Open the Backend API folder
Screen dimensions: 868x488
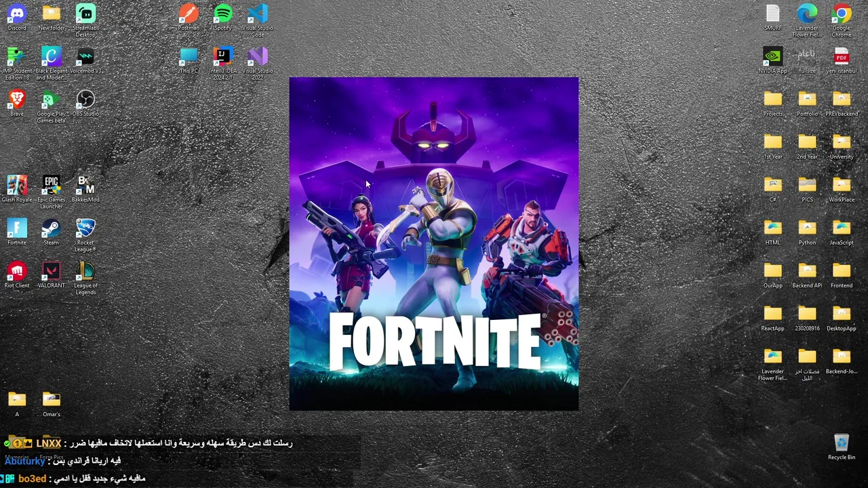(x=807, y=276)
